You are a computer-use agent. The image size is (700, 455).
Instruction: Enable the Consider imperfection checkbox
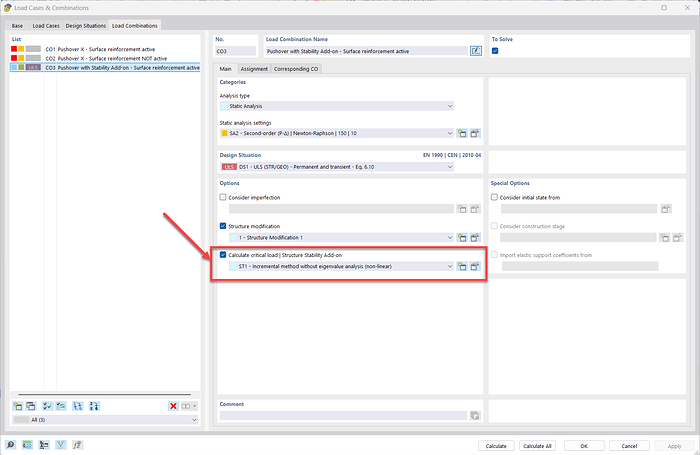point(223,198)
